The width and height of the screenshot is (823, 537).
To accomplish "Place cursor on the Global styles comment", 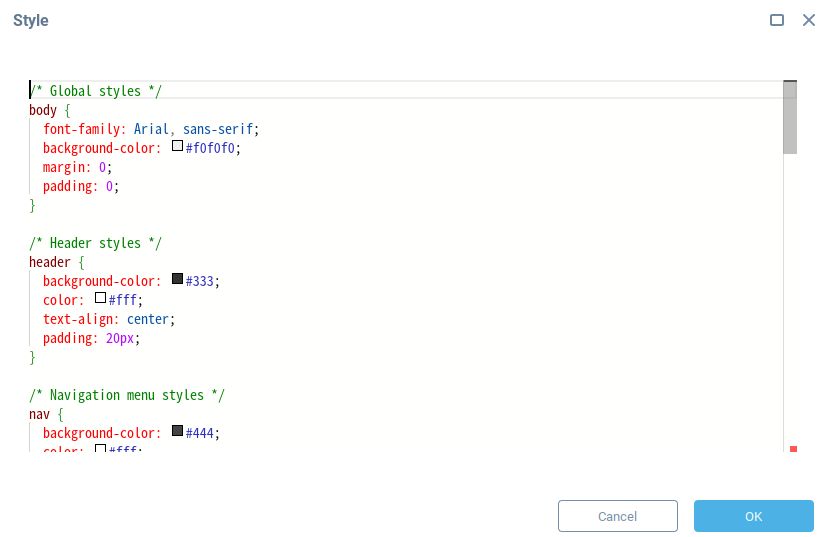I will click(x=96, y=91).
